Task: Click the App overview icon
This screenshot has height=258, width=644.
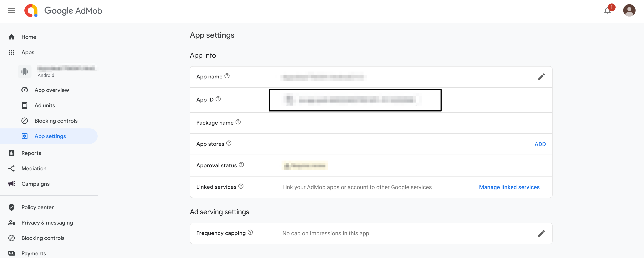Action: click(x=25, y=90)
